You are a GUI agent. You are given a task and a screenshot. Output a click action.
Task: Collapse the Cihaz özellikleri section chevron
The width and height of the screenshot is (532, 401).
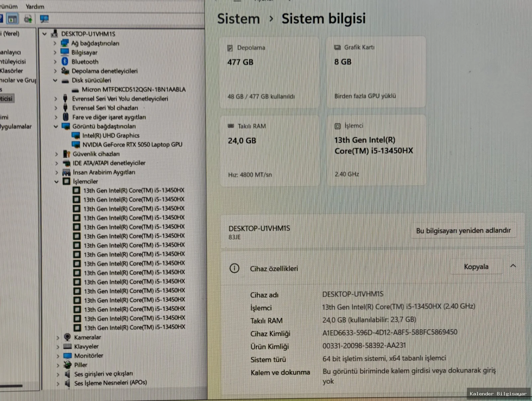pyautogui.click(x=513, y=266)
